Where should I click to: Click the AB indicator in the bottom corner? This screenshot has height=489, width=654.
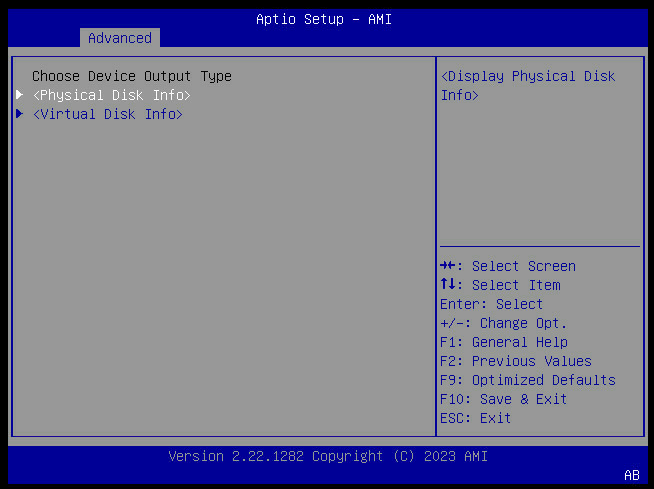click(631, 475)
